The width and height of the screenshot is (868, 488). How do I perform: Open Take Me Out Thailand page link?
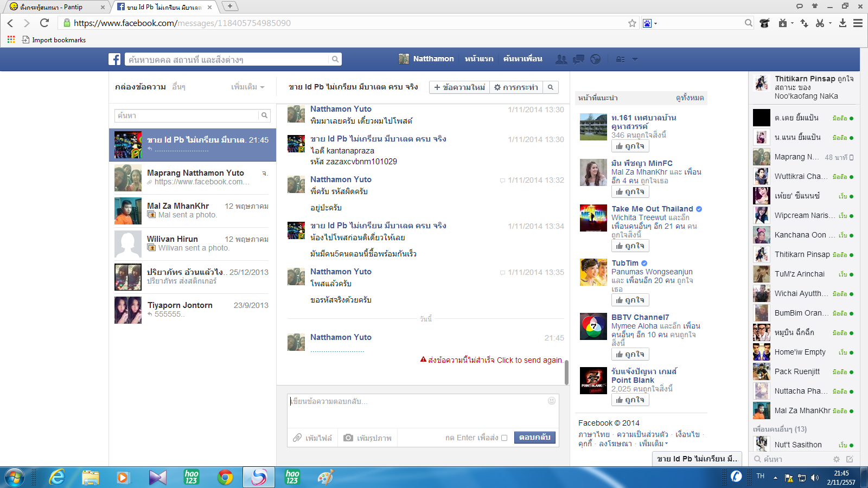pos(652,209)
